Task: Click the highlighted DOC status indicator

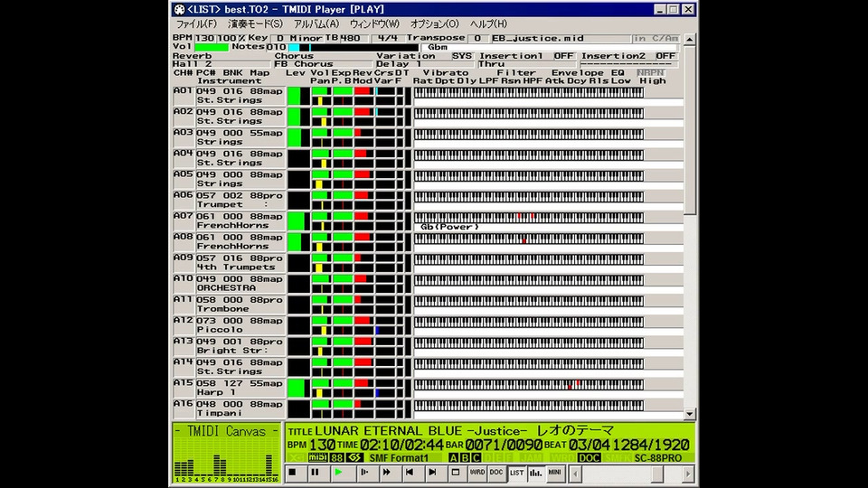Action: (x=589, y=457)
